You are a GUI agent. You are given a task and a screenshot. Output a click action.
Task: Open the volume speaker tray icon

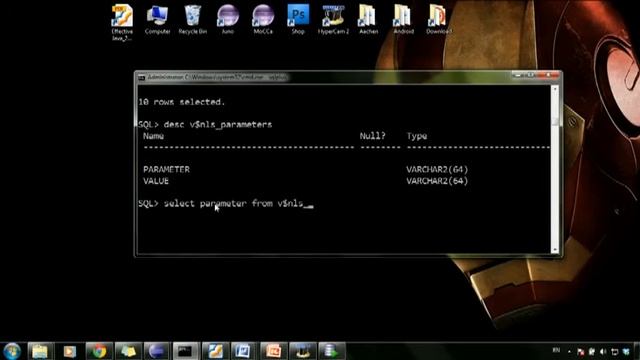click(603, 351)
